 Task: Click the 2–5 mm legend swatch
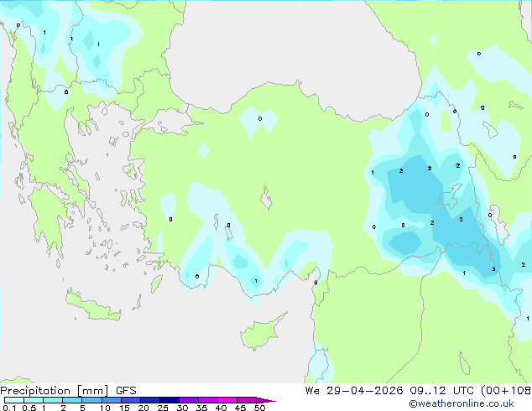pyautogui.click(x=72, y=400)
